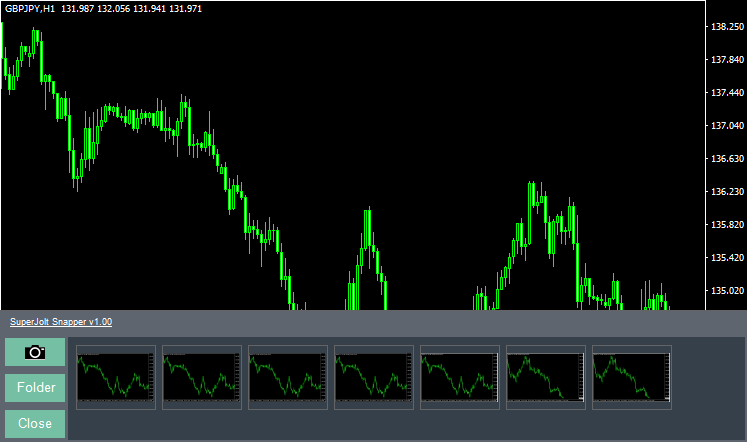Click the 137.040 price scale mark
The width and height of the screenshot is (747, 442).
725,126
